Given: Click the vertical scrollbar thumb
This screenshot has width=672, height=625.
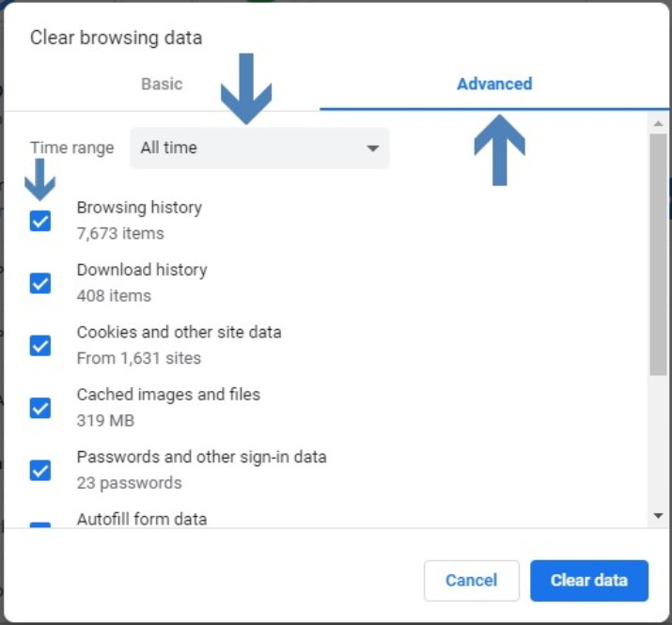Looking at the screenshot, I should tap(658, 255).
